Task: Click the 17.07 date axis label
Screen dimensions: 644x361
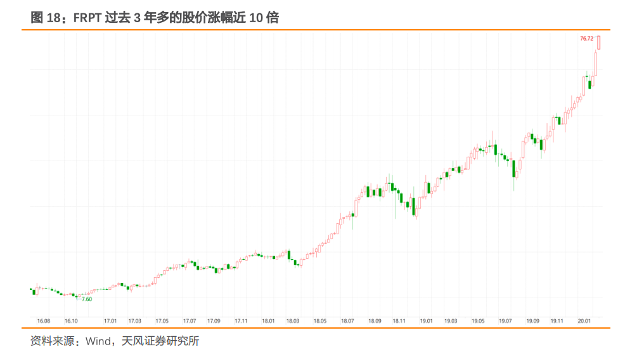Action: tap(190, 320)
